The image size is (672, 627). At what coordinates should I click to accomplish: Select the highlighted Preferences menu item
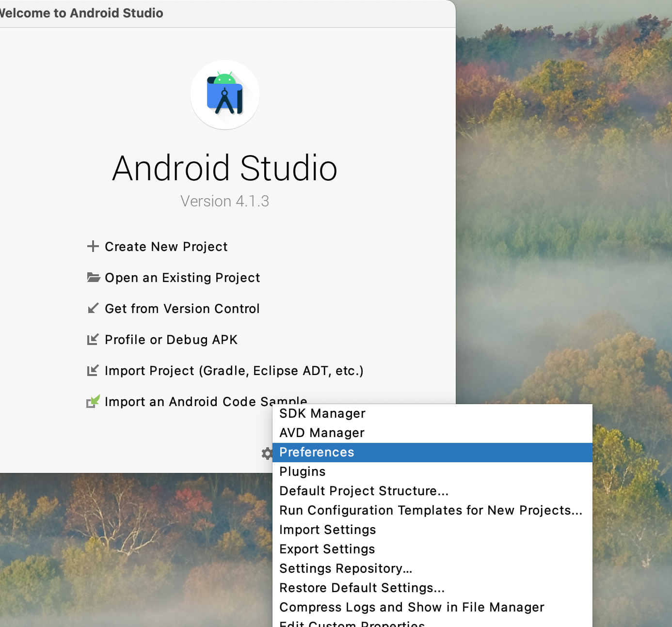pos(432,452)
